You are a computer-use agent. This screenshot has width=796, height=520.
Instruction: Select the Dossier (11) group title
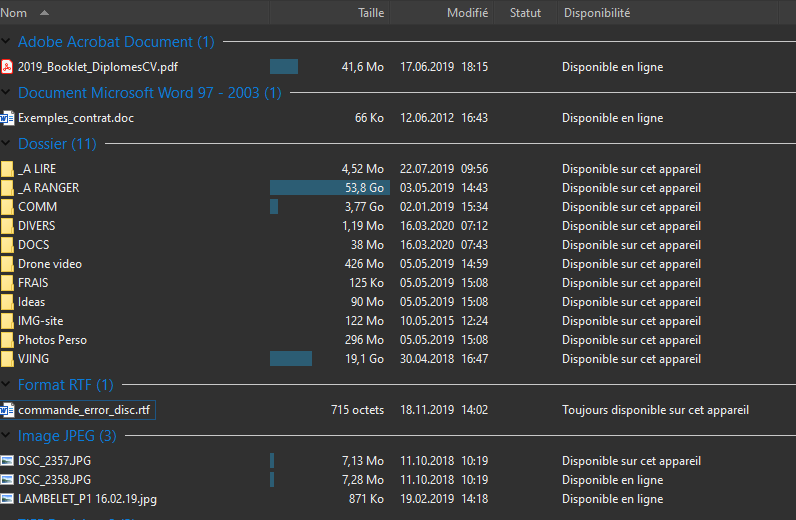click(x=57, y=144)
